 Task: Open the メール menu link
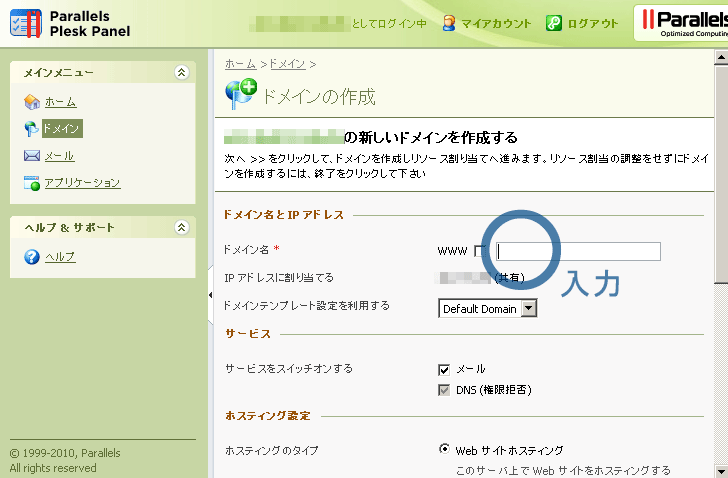tap(59, 156)
